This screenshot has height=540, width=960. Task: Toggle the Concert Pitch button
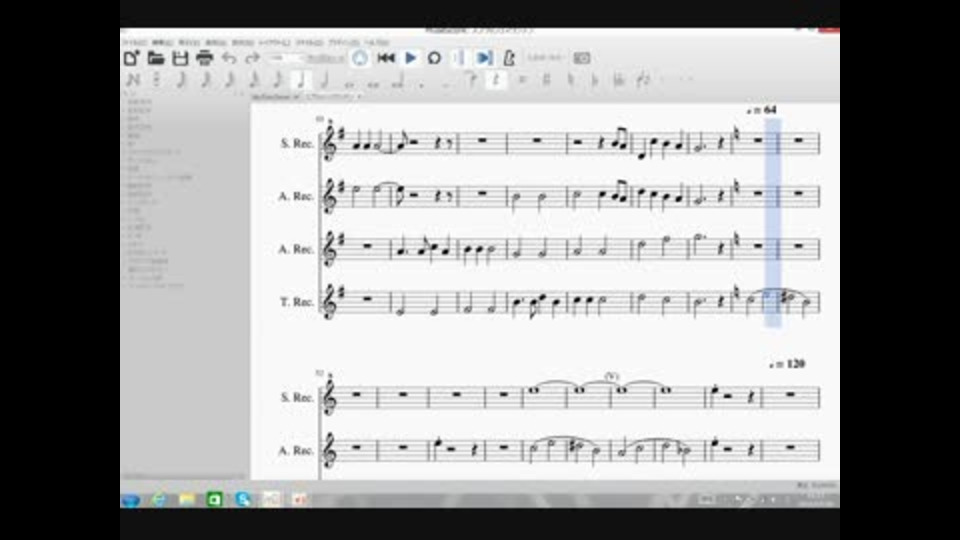pos(544,58)
